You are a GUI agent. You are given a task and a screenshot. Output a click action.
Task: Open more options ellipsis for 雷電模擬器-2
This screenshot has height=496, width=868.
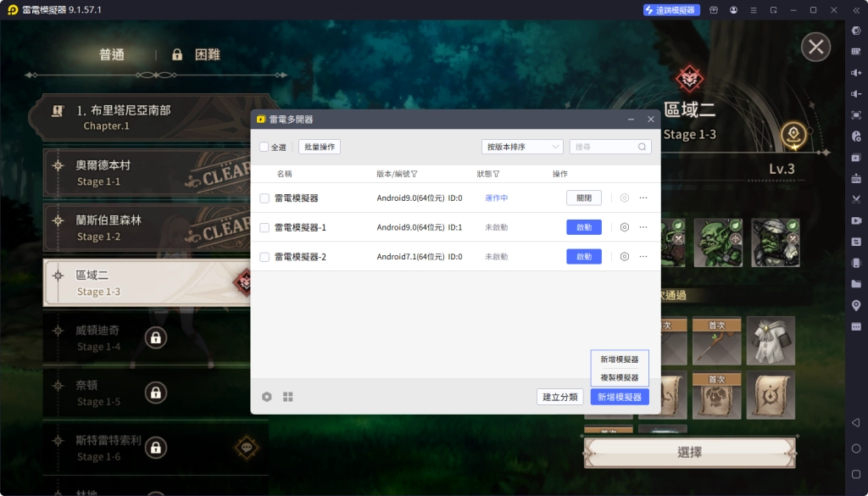(643, 256)
